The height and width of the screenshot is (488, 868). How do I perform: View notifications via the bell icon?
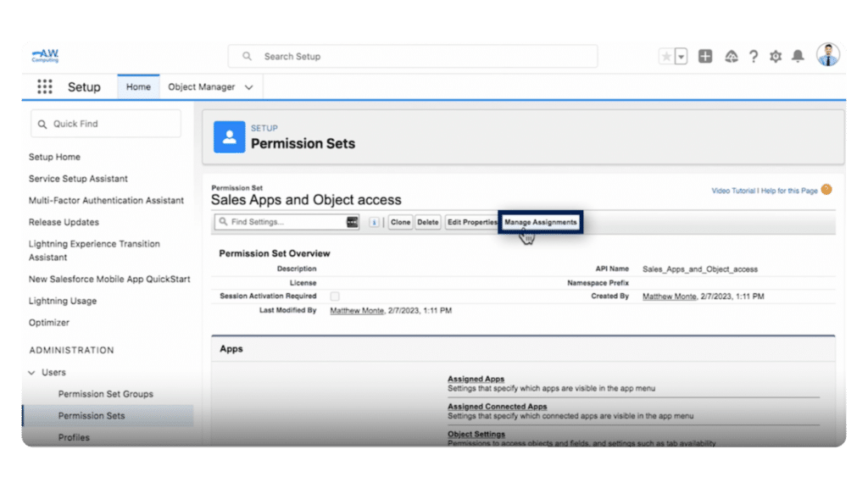(797, 56)
